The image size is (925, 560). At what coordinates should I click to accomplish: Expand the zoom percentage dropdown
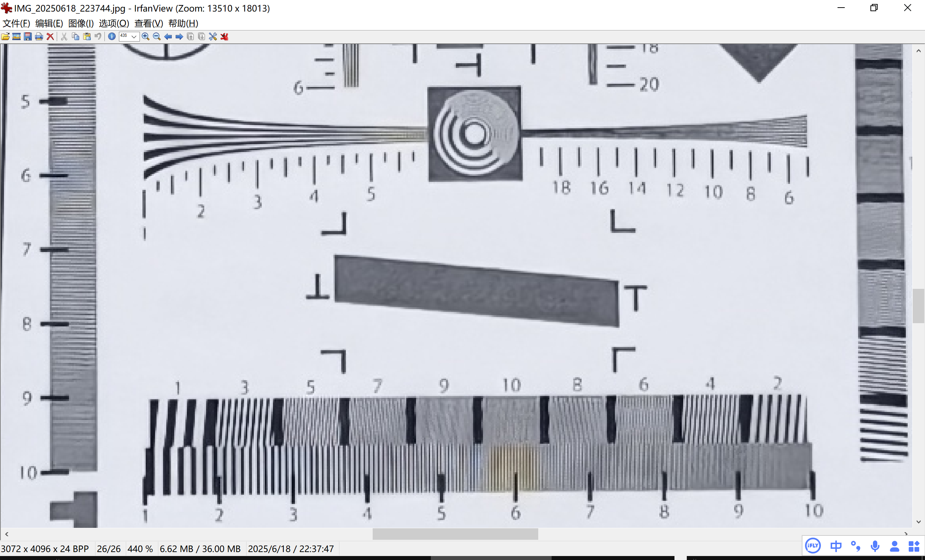[134, 36]
